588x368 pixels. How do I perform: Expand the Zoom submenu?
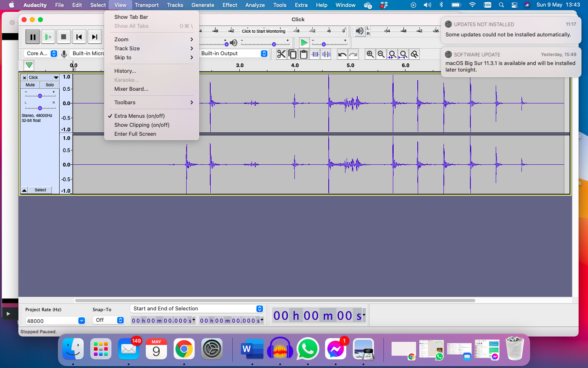tap(151, 40)
